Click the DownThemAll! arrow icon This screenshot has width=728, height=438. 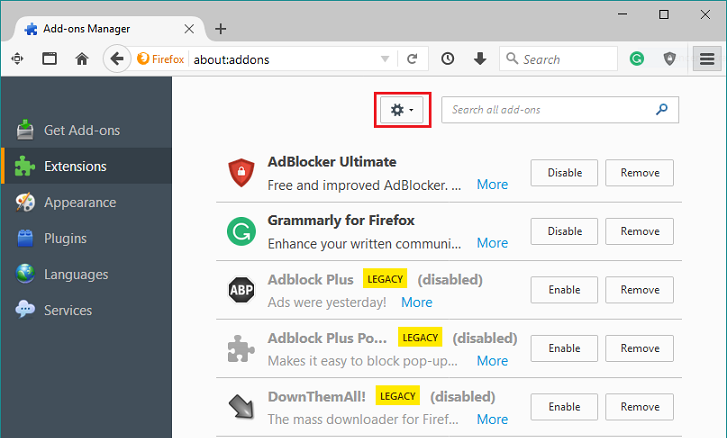241,407
